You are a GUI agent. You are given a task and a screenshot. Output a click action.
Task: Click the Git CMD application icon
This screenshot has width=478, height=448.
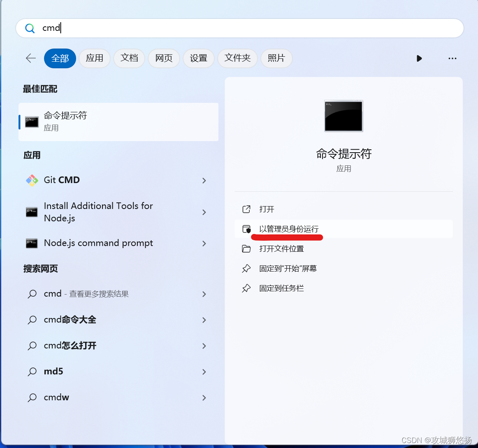coord(32,180)
